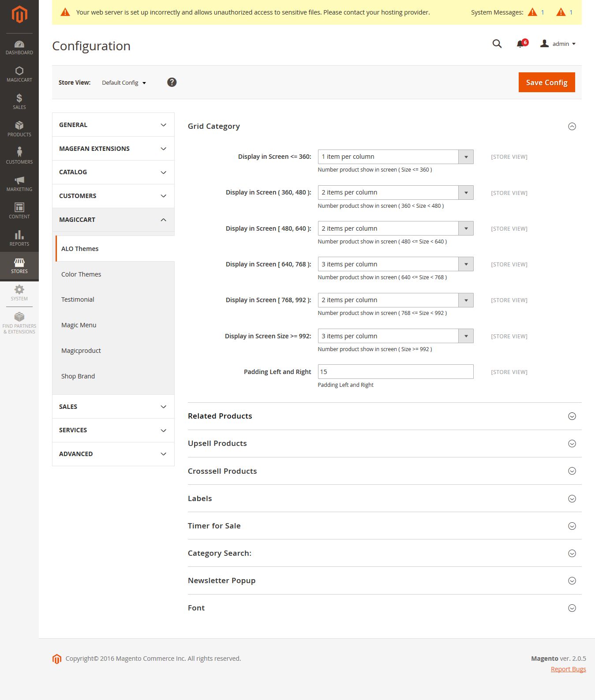Open the notifications bell icon
Viewport: 595px width, 700px height.
pos(521,44)
